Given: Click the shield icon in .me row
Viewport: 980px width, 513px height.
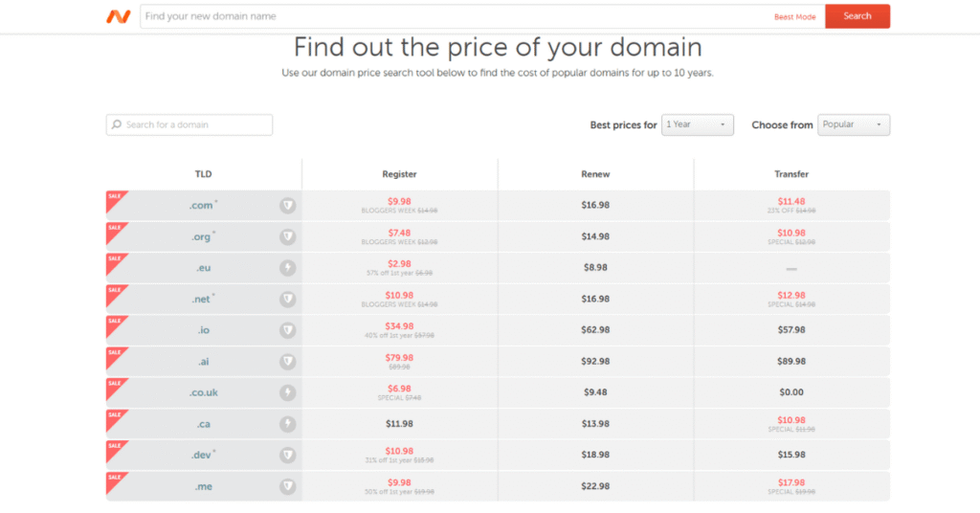Looking at the screenshot, I should click(x=287, y=486).
